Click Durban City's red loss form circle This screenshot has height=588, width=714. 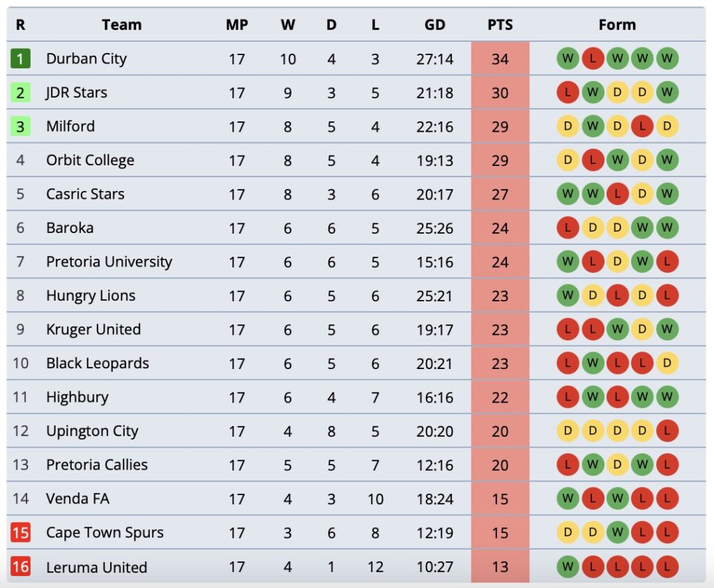(593, 59)
